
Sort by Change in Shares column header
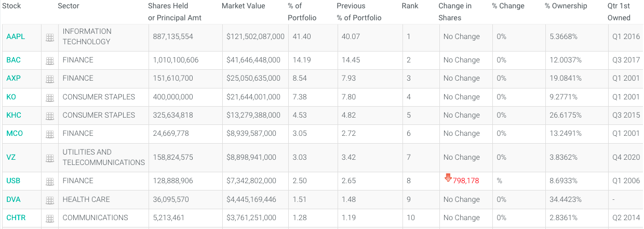[x=455, y=12]
